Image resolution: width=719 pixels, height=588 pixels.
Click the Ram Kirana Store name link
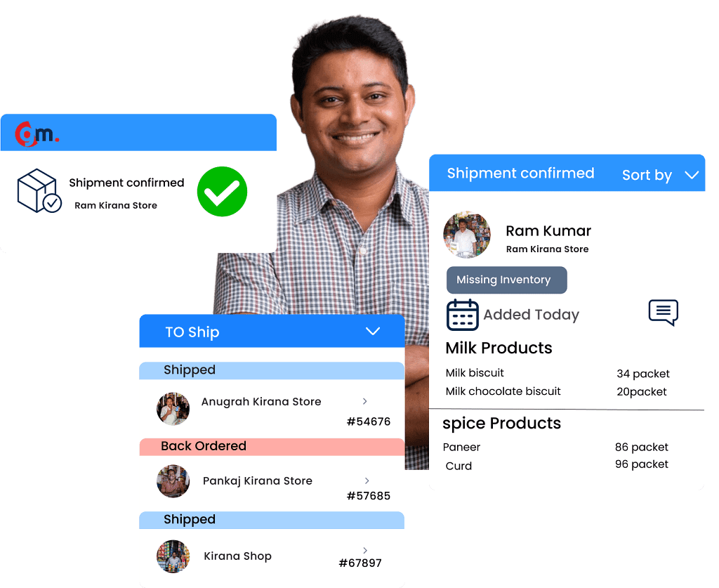[116, 205]
